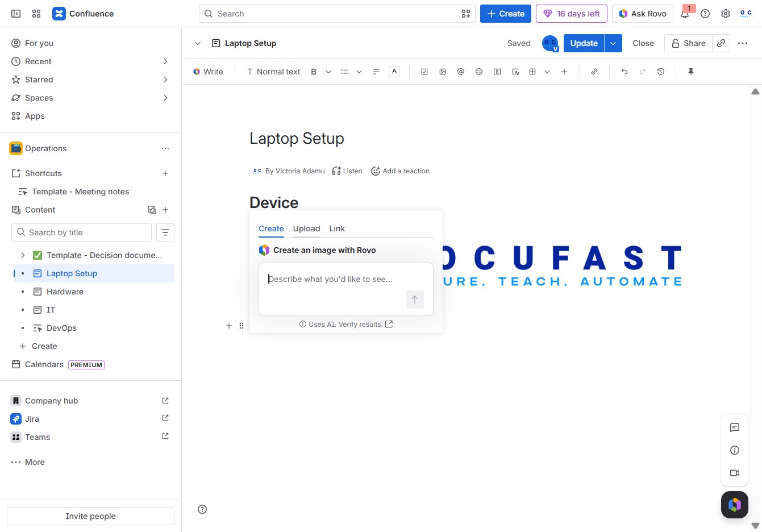Submit the Rovo image prompt arrow
The image size is (762, 532).
point(415,300)
